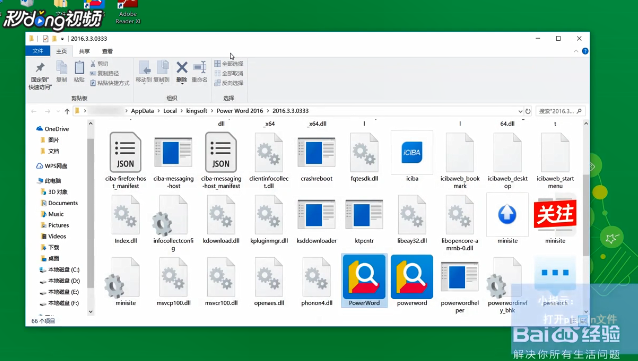Open 本地磁盘 (D:) in navigation pane
Viewport: 638px width, 361px height.
click(x=59, y=281)
